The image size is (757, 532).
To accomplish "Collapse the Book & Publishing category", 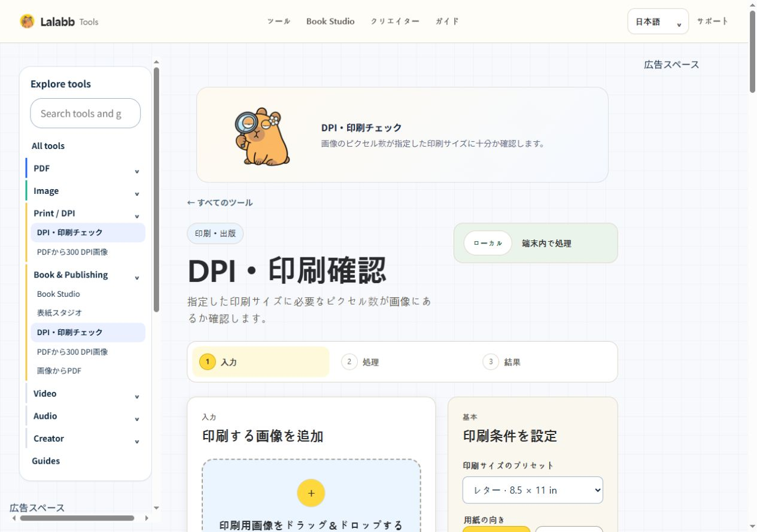I will 136,278.
